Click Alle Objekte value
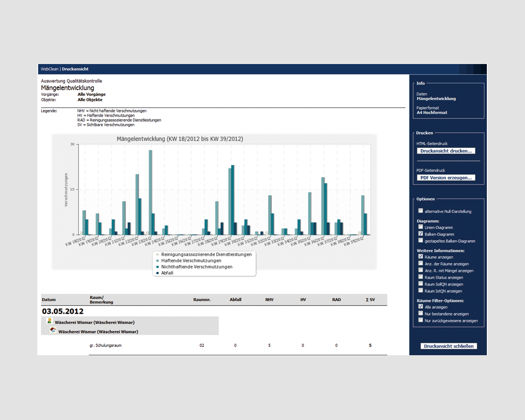This screenshot has height=420, width=525. tap(90, 100)
